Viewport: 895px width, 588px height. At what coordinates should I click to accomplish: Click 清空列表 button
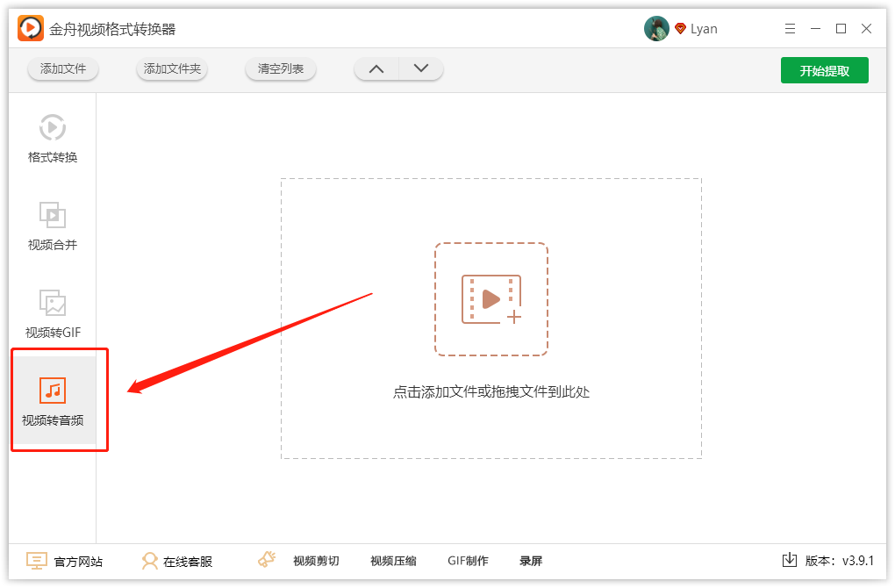[x=280, y=69]
